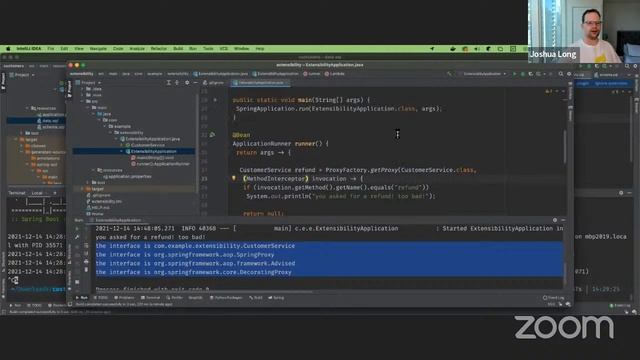Select the .gitignore editor tab
Viewport: 640px width, 360px height.
click(x=213, y=83)
